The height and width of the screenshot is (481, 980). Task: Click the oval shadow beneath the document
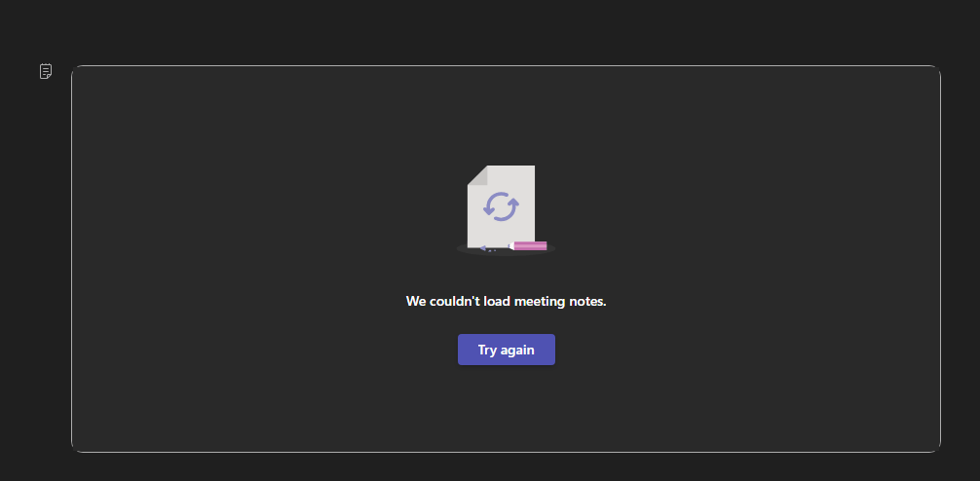pos(506,248)
